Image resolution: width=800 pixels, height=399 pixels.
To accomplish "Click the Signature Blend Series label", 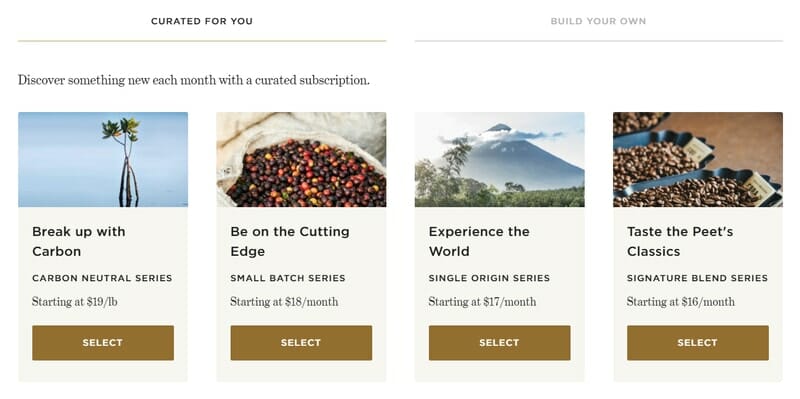I will (x=697, y=278).
